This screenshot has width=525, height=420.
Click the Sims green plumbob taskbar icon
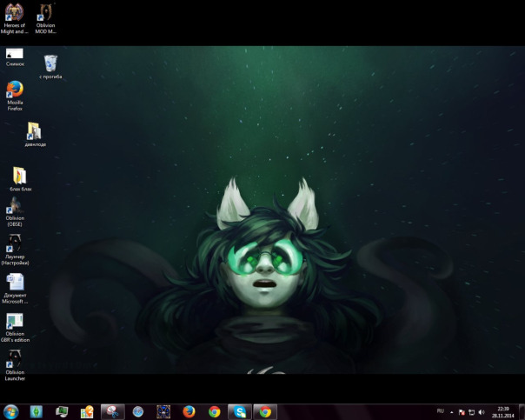tap(37, 411)
